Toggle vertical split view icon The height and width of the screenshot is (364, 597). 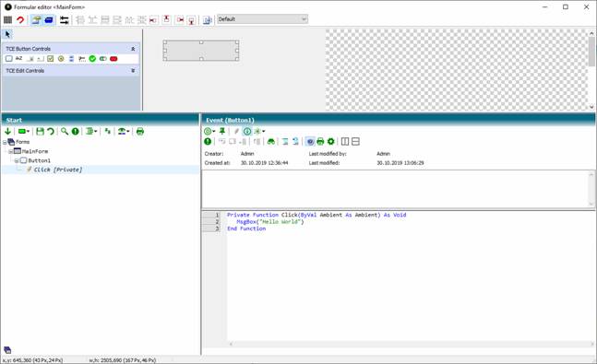pyautogui.click(x=345, y=142)
